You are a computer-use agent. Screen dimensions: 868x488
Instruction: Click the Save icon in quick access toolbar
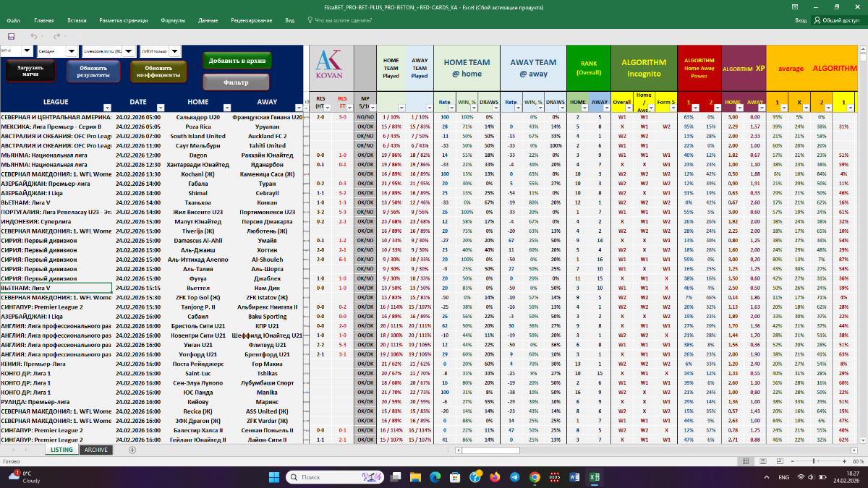click(11, 36)
